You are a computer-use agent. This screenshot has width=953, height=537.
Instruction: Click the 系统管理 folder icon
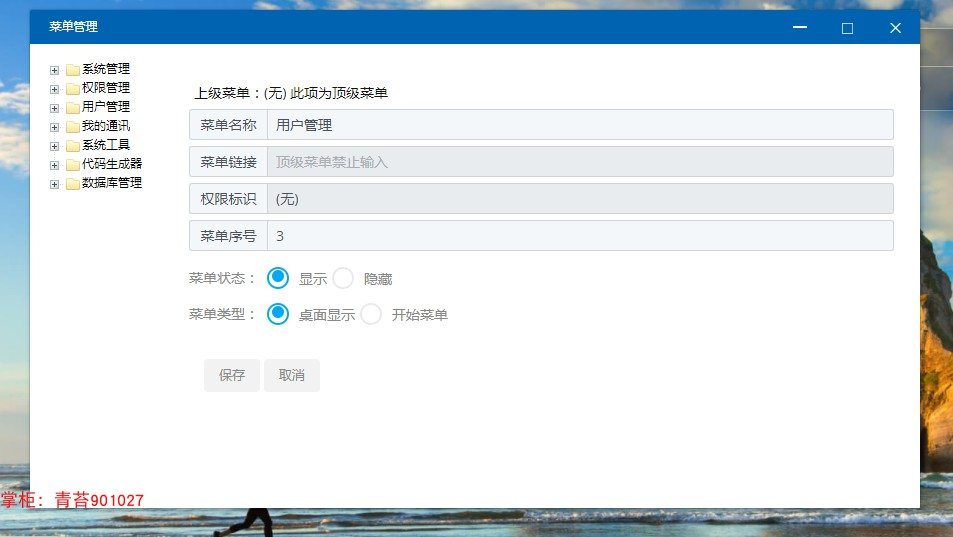pyautogui.click(x=73, y=70)
